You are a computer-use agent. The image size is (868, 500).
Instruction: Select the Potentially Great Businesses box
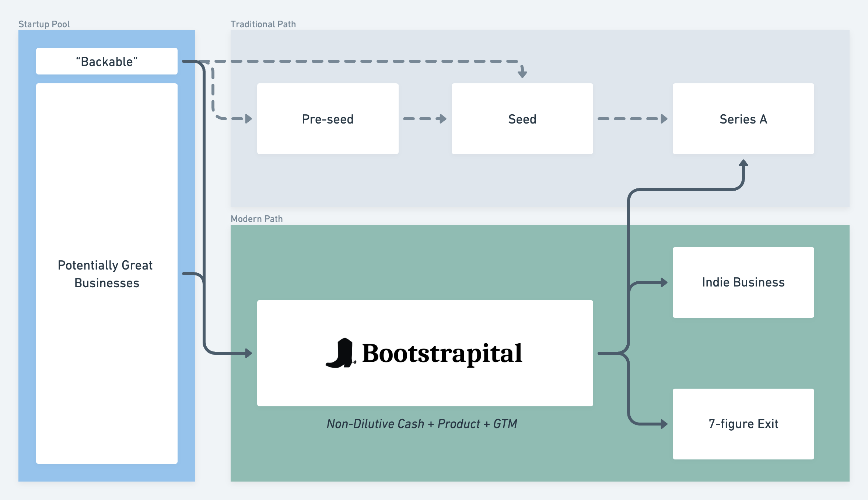click(107, 274)
